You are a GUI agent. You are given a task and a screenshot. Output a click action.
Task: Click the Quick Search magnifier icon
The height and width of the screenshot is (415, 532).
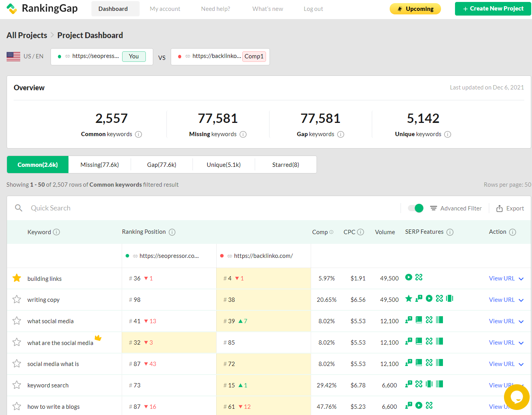[x=19, y=208]
